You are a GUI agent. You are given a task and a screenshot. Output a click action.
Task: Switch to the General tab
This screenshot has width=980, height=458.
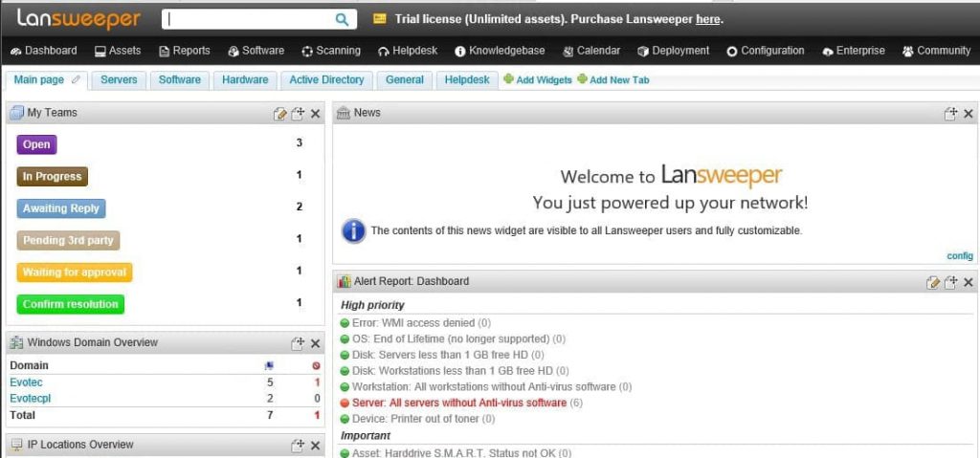(x=405, y=80)
